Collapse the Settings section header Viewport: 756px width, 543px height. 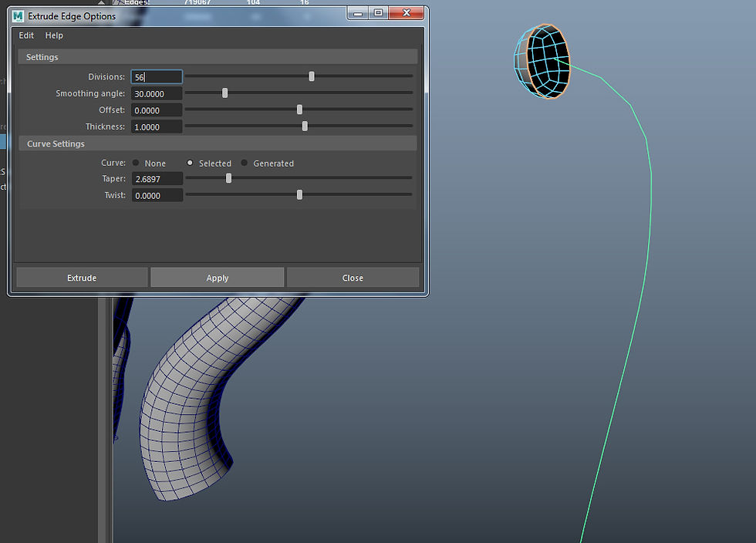[x=218, y=57]
